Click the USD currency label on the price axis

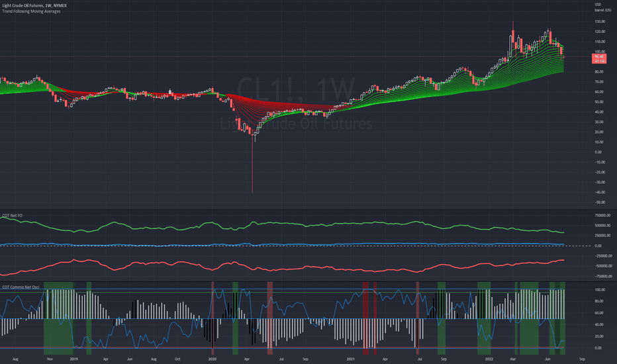(598, 5)
